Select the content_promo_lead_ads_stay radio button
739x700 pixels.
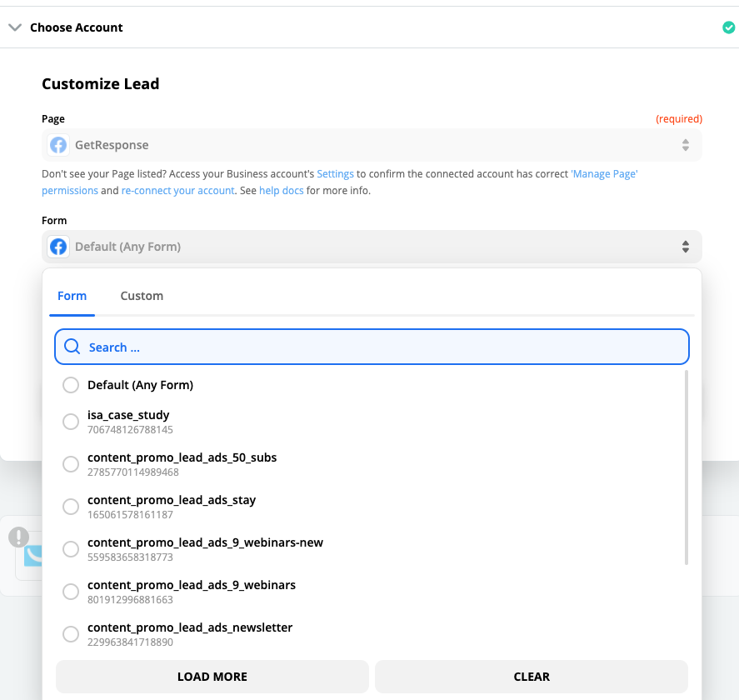(x=71, y=507)
